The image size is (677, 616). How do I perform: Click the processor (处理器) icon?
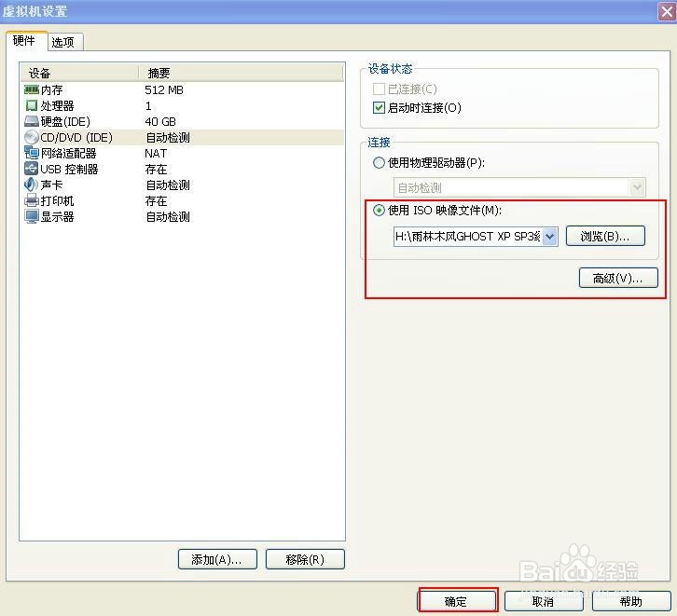(32, 105)
